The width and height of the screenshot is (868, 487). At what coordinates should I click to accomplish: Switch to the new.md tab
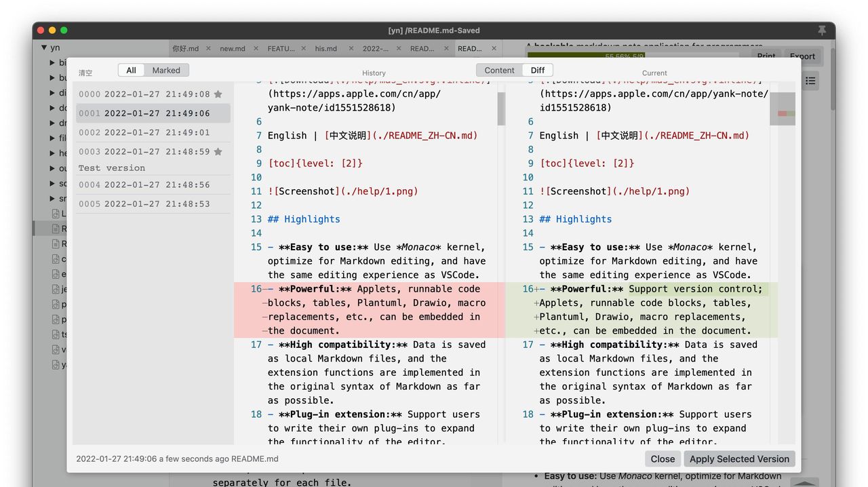(x=232, y=49)
